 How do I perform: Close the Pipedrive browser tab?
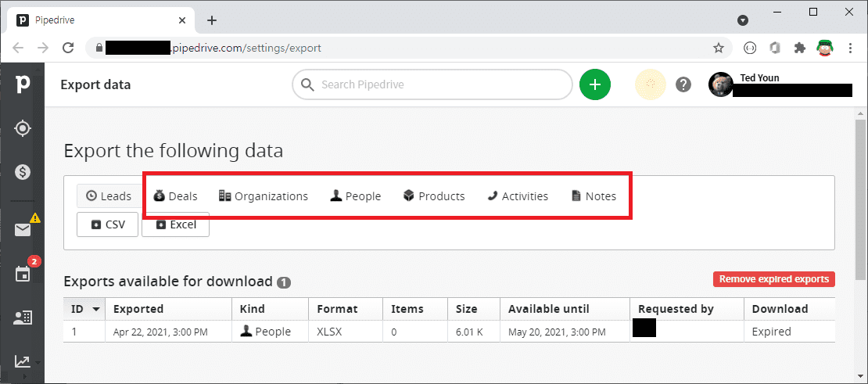[x=182, y=20]
